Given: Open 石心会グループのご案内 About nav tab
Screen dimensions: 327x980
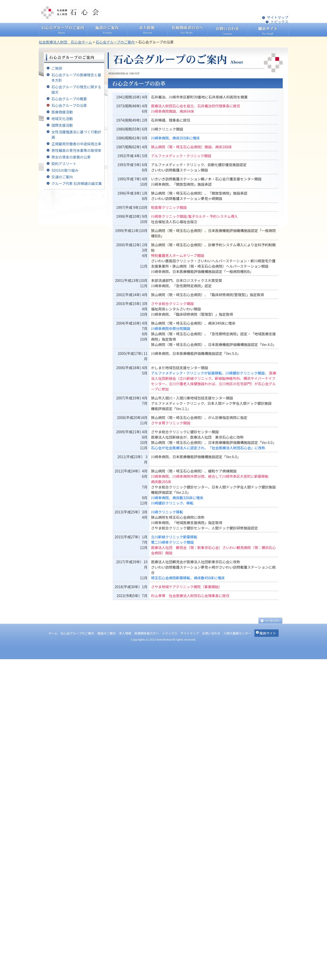Looking at the screenshot, I should click(63, 30).
